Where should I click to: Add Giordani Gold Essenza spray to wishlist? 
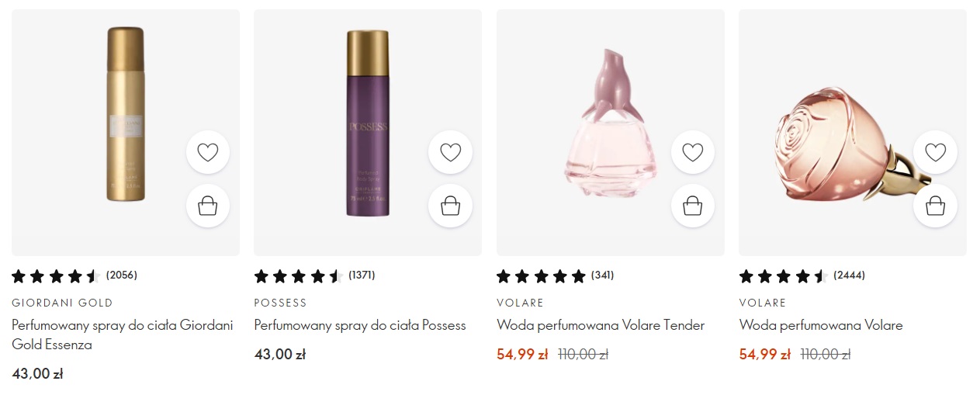click(x=208, y=152)
